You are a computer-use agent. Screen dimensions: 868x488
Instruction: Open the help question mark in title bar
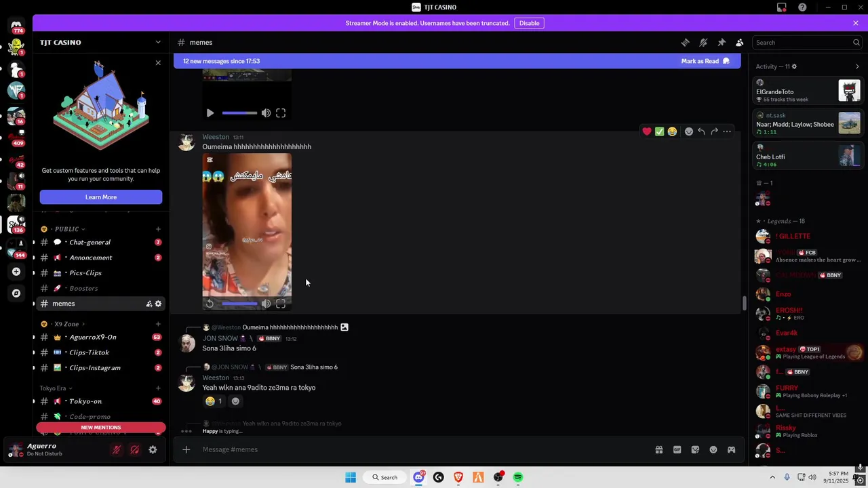pos(802,7)
